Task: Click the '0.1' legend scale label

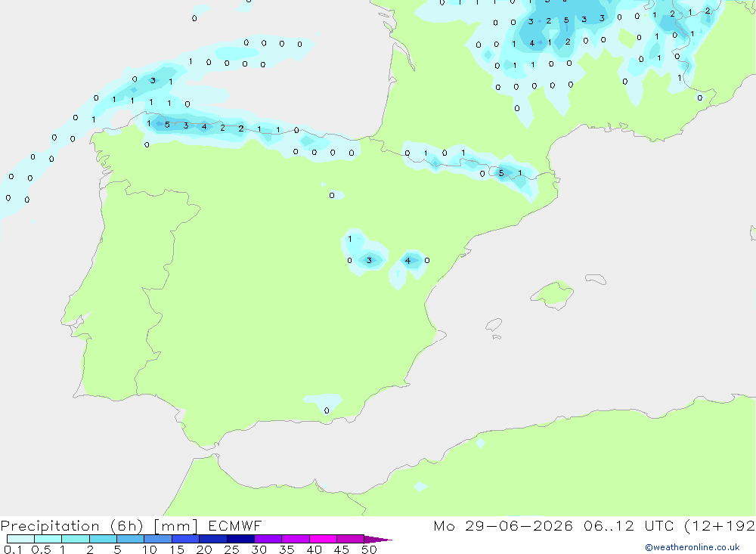Action: point(13,549)
